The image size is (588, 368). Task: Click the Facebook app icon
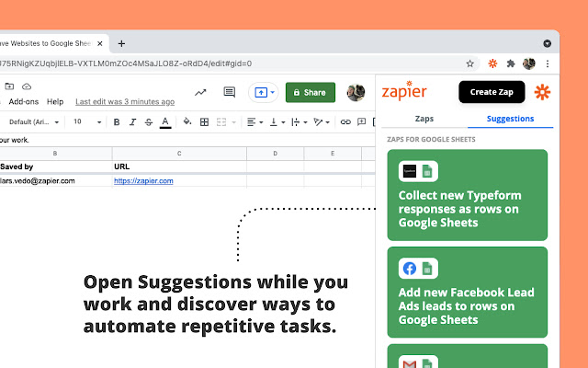pos(410,269)
